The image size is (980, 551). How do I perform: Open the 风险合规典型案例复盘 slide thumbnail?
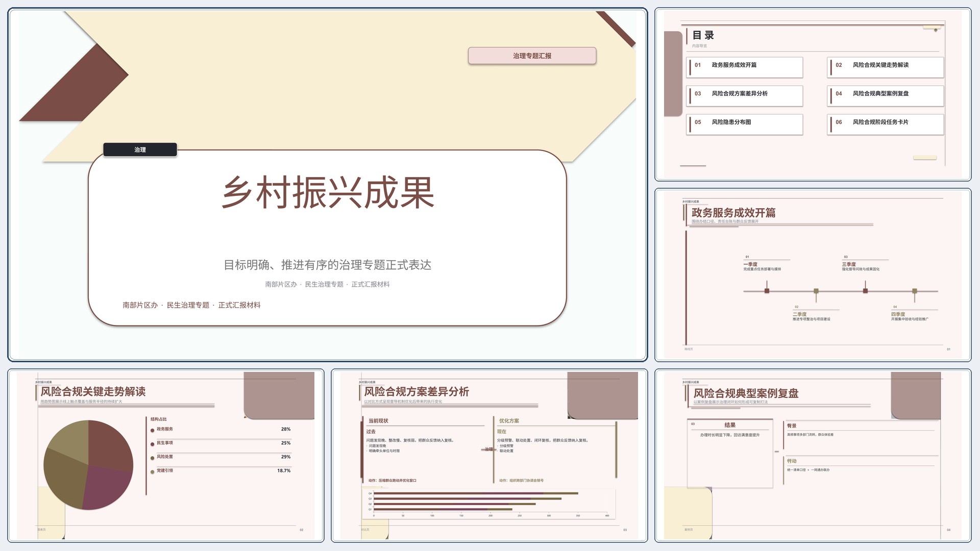click(813, 456)
